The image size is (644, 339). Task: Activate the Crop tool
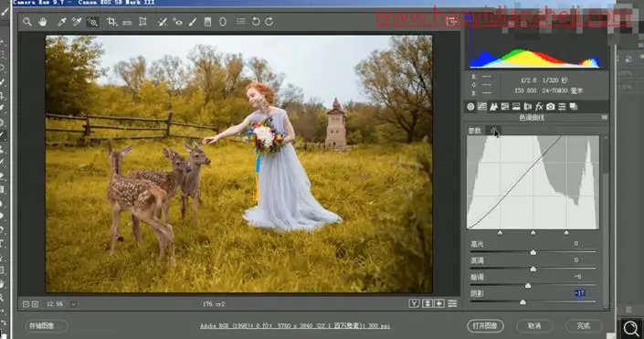pos(111,22)
